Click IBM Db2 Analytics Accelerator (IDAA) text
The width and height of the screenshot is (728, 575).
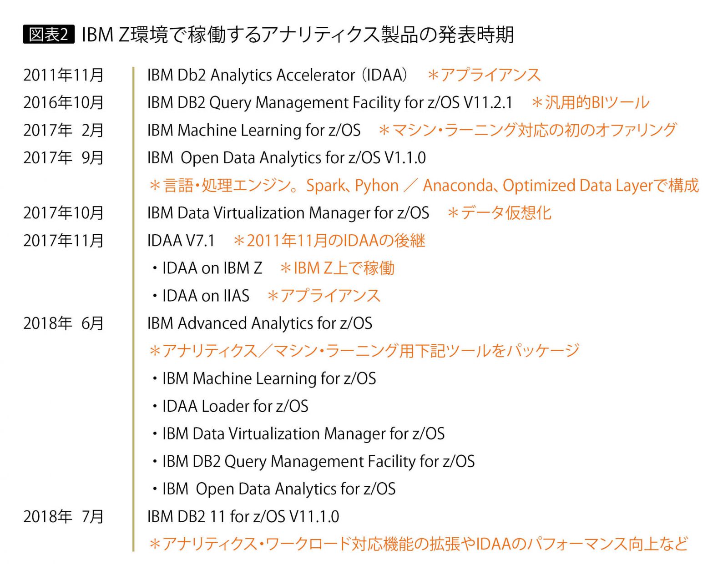(277, 75)
